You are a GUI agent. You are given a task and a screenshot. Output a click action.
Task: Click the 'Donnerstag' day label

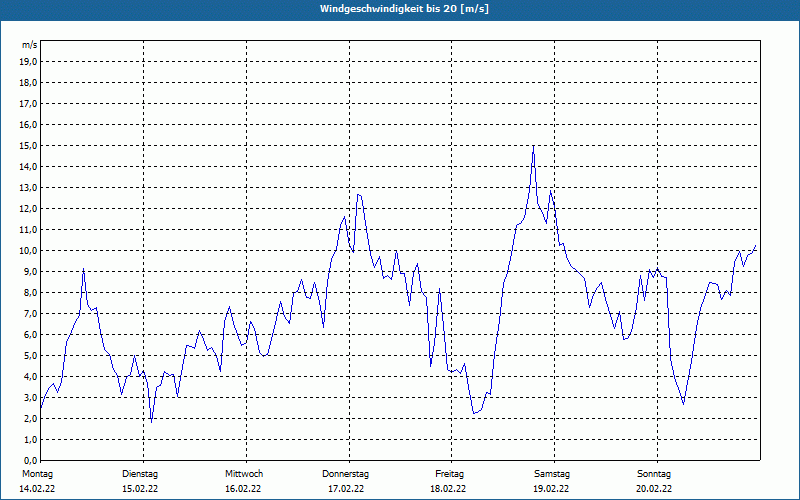tap(345, 474)
